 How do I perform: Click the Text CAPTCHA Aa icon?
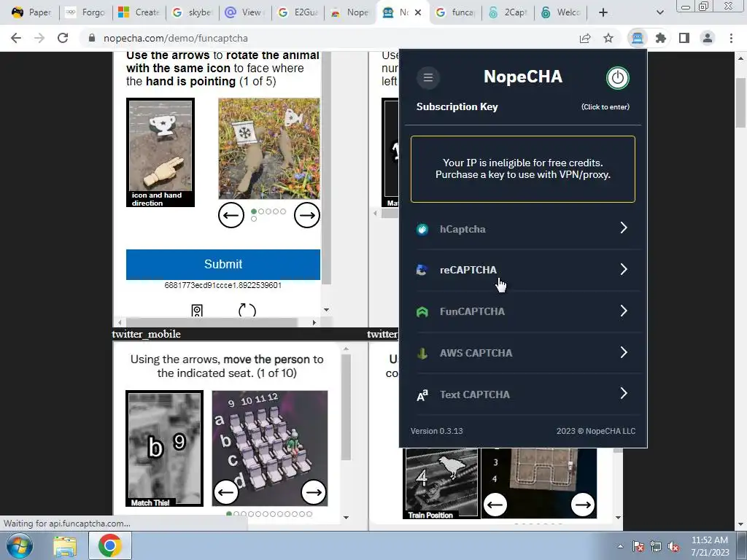pos(422,395)
